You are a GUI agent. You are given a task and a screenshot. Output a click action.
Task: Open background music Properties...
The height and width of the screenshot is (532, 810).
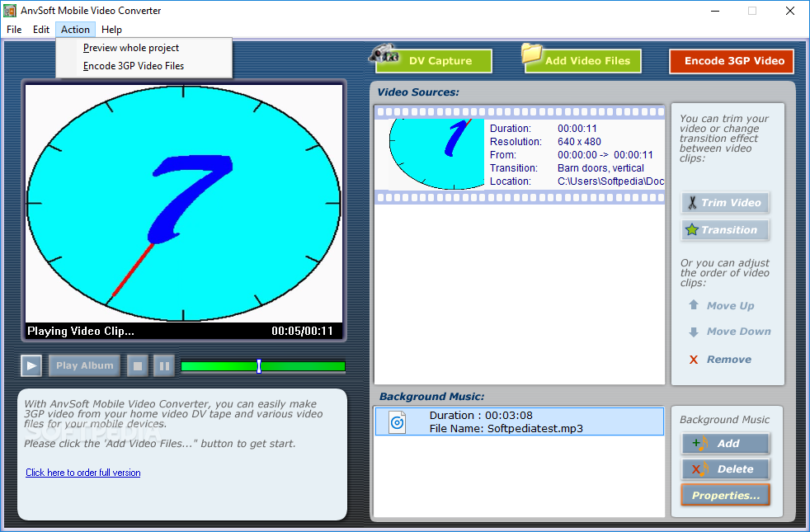pyautogui.click(x=725, y=495)
